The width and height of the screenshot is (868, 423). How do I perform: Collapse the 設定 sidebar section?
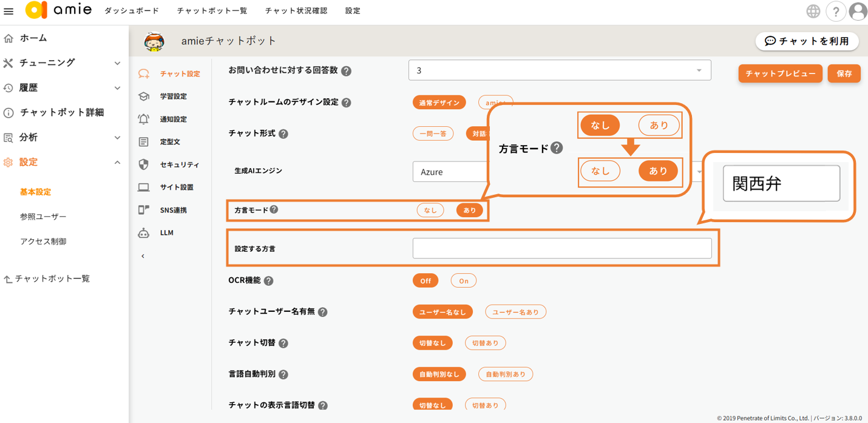pos(117,163)
